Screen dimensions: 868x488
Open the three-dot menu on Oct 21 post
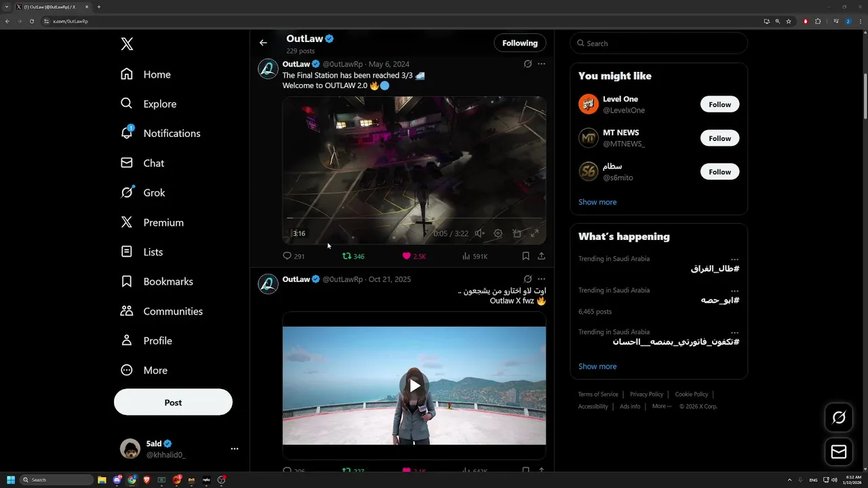541,279
